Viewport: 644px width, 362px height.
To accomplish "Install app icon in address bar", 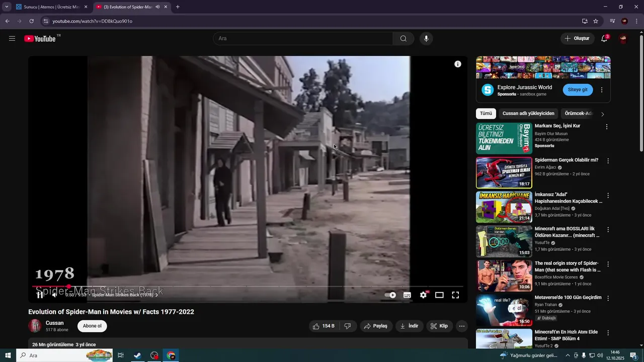I will click(x=585, y=21).
